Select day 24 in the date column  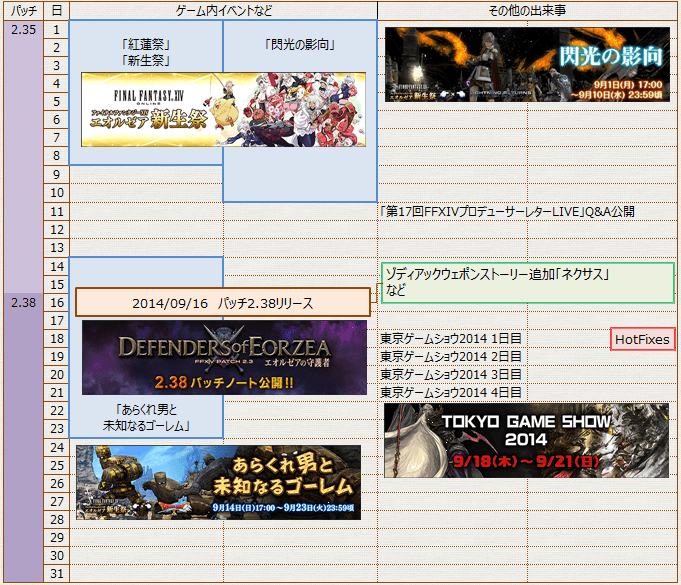[x=56, y=447]
